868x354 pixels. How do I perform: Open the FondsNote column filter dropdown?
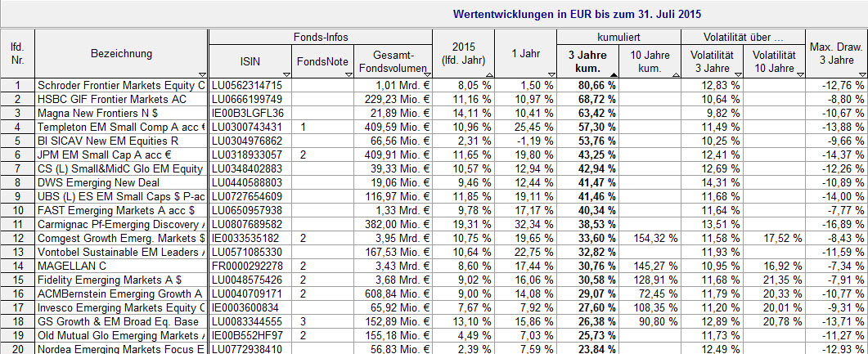pos(349,74)
